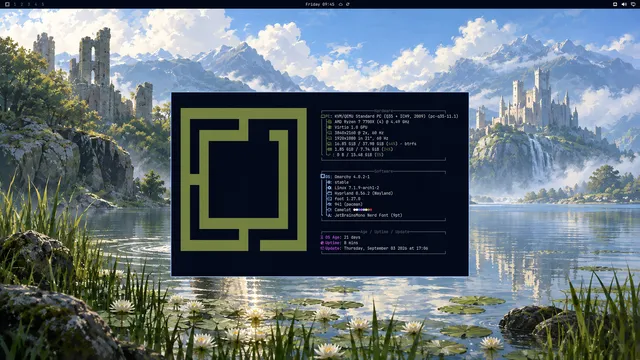
Task: Click the text Linux 7.1.9-arch1-2
Action: [357, 188]
